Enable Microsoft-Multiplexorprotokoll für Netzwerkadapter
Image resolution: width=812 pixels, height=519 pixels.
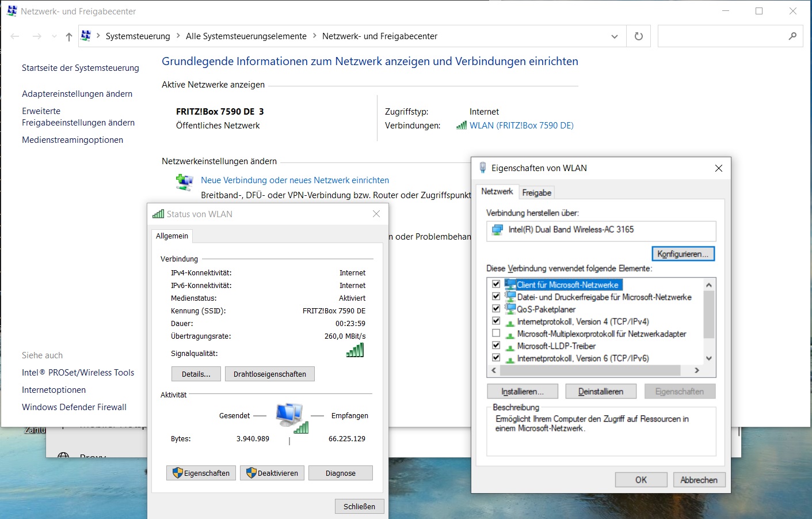pyautogui.click(x=496, y=334)
